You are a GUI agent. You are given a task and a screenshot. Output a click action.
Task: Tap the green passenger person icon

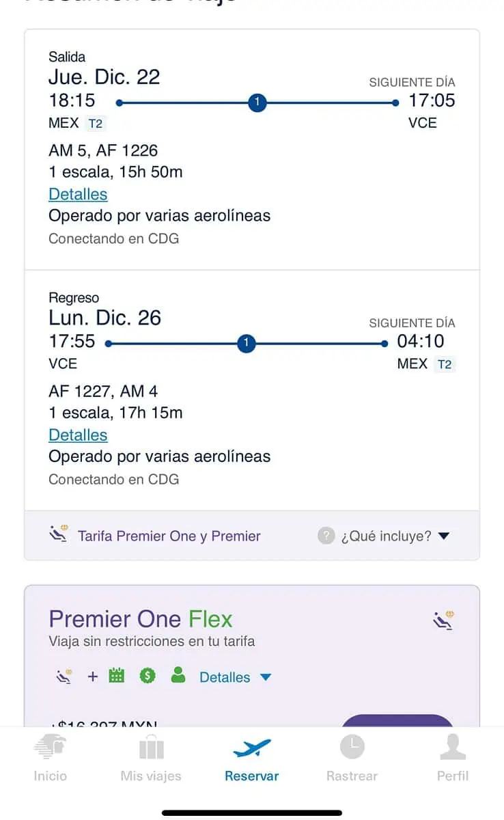(x=178, y=676)
